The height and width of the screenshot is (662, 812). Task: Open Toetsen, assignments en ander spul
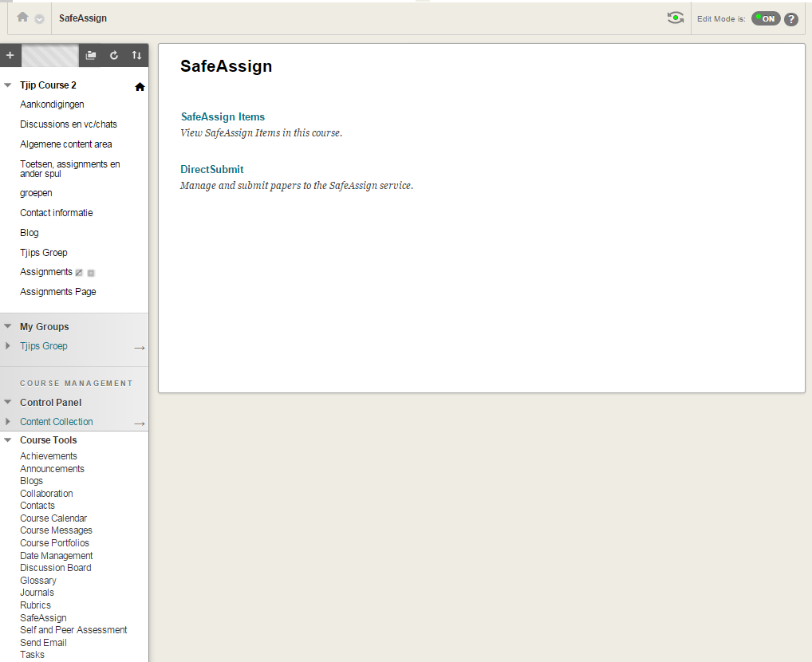click(x=70, y=169)
